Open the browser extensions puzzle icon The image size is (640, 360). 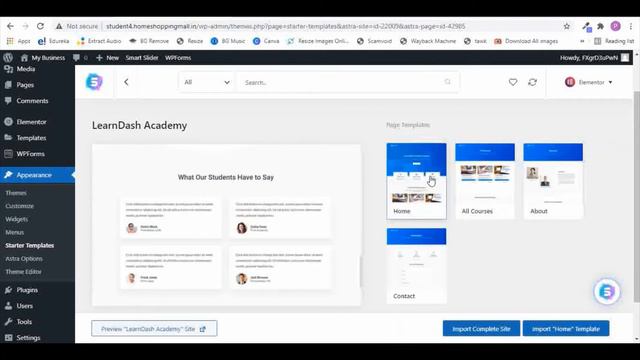pos(600,26)
